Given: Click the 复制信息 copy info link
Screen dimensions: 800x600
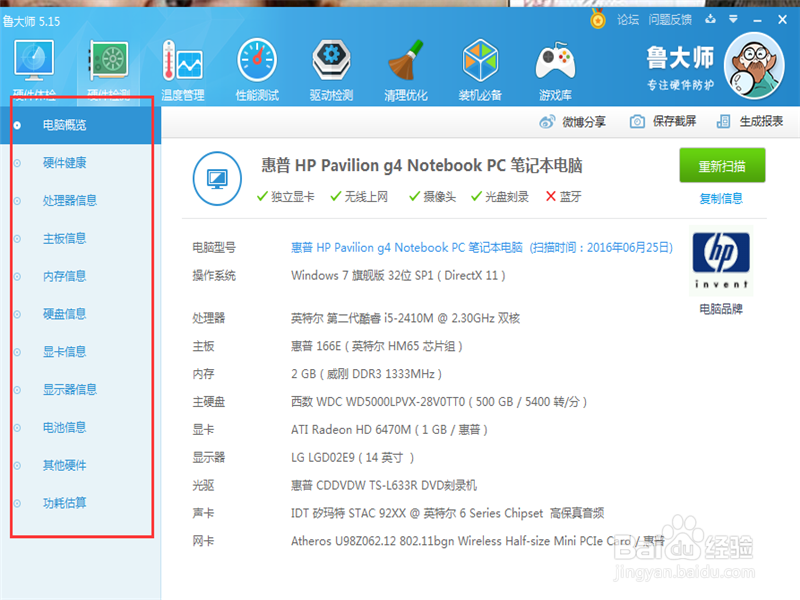Looking at the screenshot, I should 721,198.
